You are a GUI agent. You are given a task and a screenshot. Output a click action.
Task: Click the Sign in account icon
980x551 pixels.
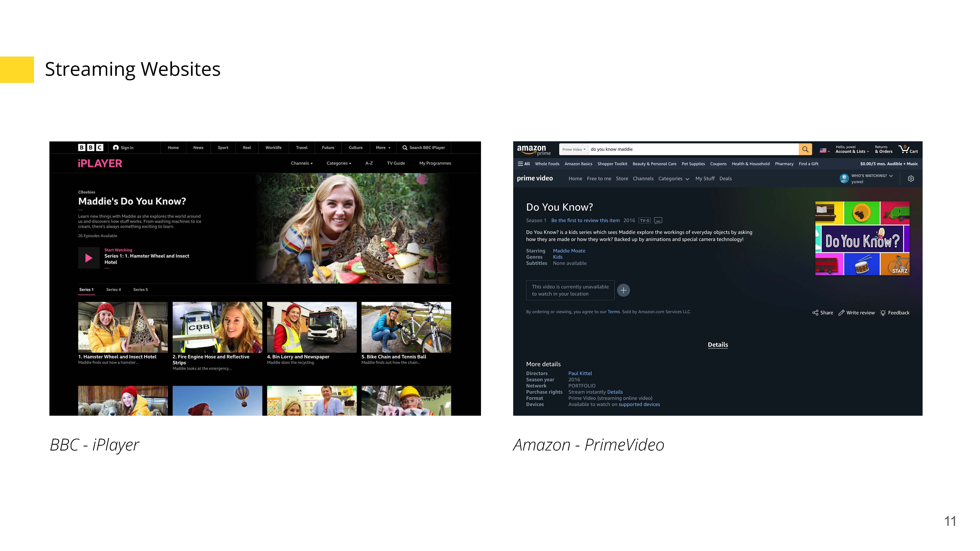[x=116, y=147]
